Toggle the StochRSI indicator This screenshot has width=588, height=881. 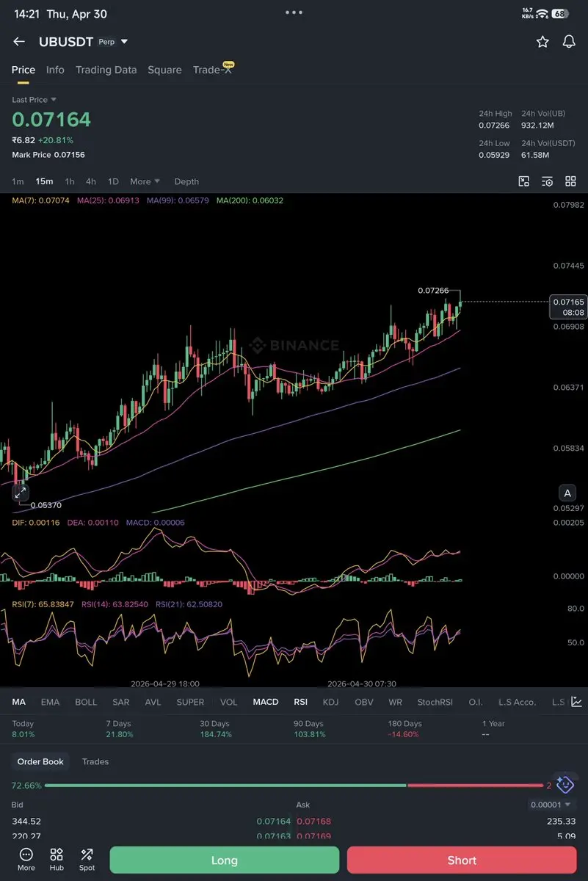[435, 702]
